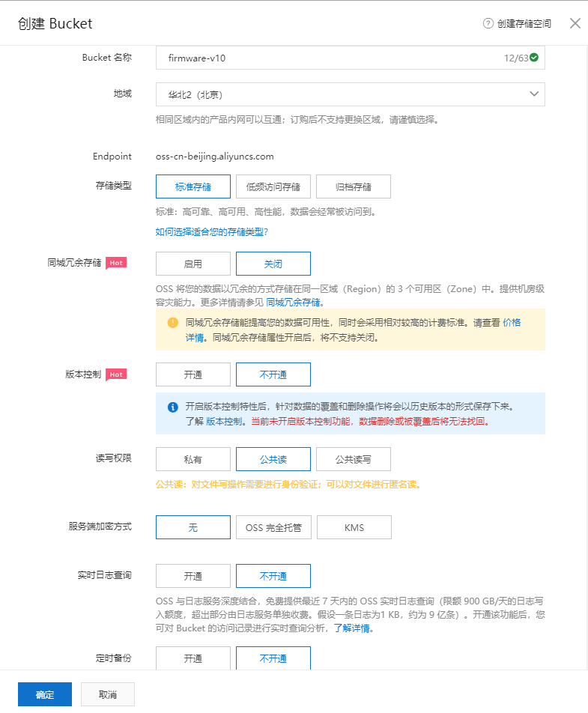Select 无 for 服务端加密方式

[193, 527]
